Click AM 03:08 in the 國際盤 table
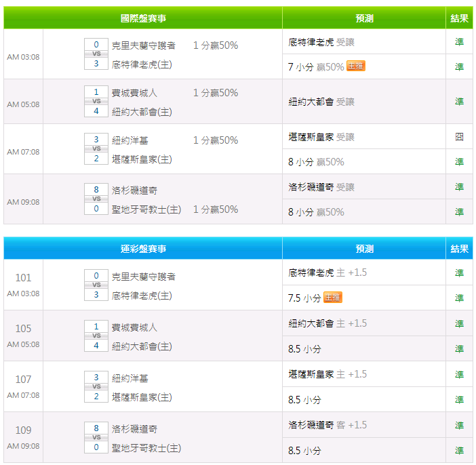476x465 pixels. pyautogui.click(x=23, y=57)
